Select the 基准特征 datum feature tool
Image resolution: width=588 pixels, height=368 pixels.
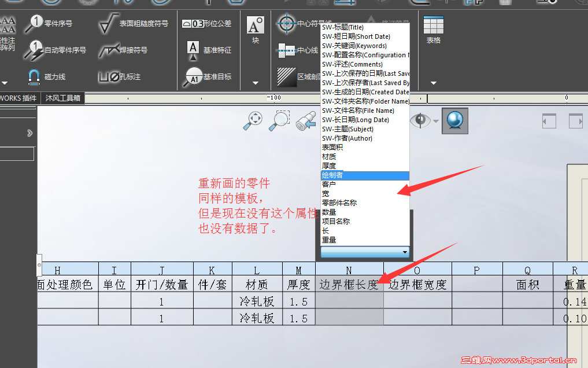209,50
